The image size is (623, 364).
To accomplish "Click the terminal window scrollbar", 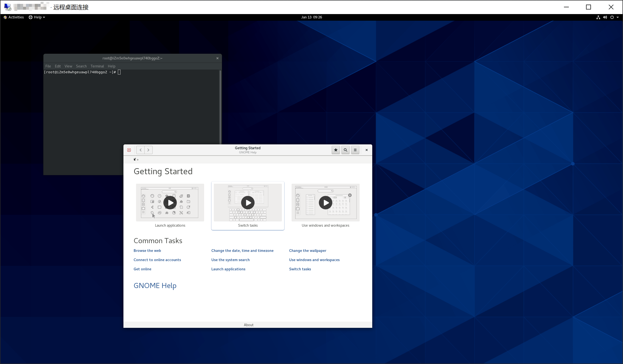I will coord(220,107).
